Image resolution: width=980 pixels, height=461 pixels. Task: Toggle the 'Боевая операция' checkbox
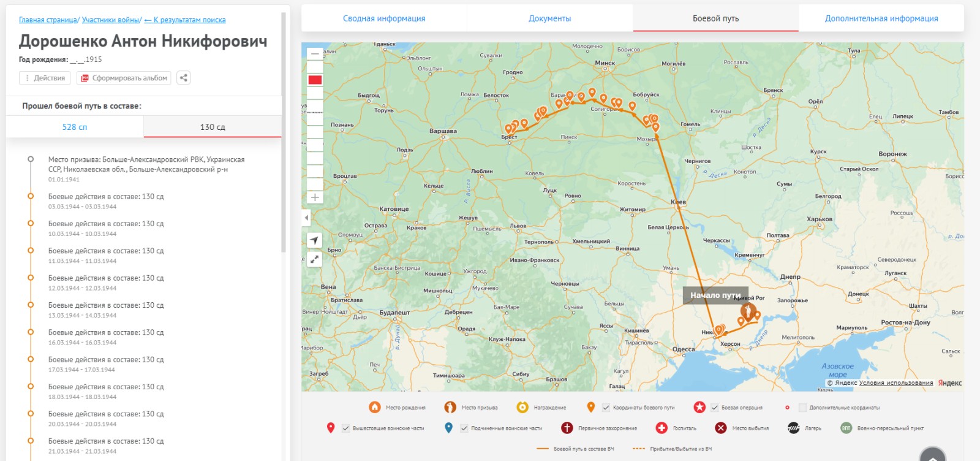pyautogui.click(x=714, y=408)
